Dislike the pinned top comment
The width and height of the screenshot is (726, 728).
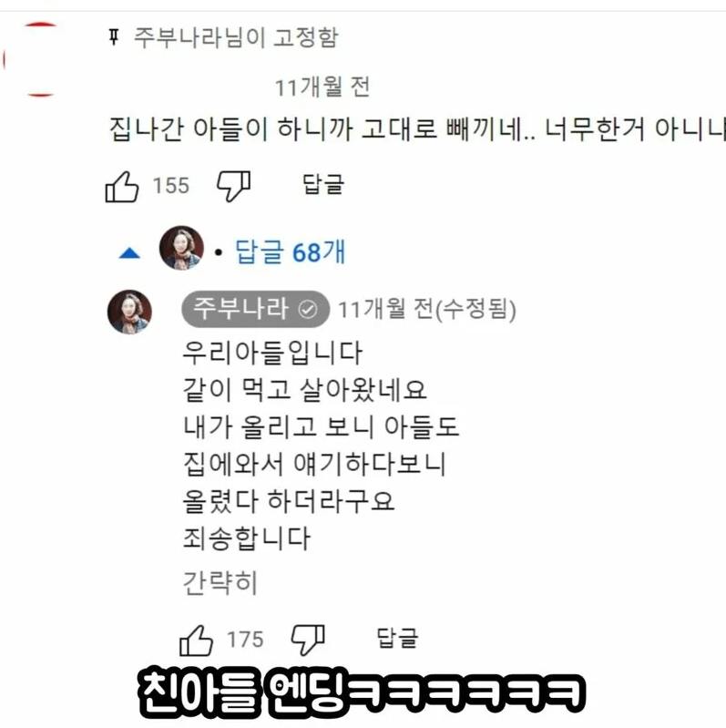pos(234,187)
